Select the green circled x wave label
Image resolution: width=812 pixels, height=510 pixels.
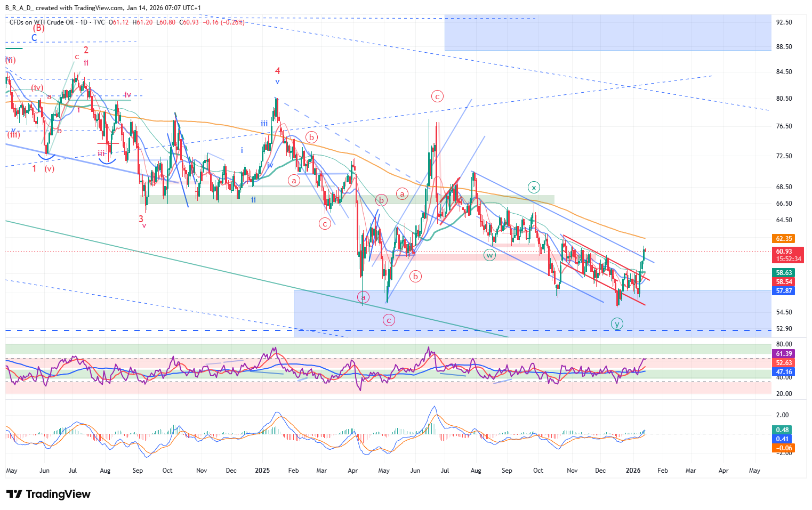[x=534, y=188]
